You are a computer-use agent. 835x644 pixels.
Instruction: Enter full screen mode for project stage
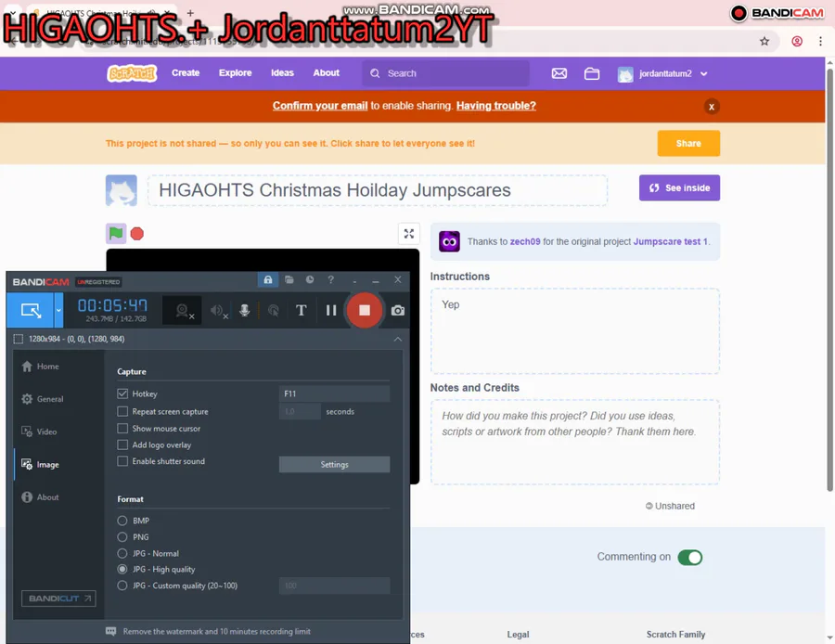tap(409, 234)
